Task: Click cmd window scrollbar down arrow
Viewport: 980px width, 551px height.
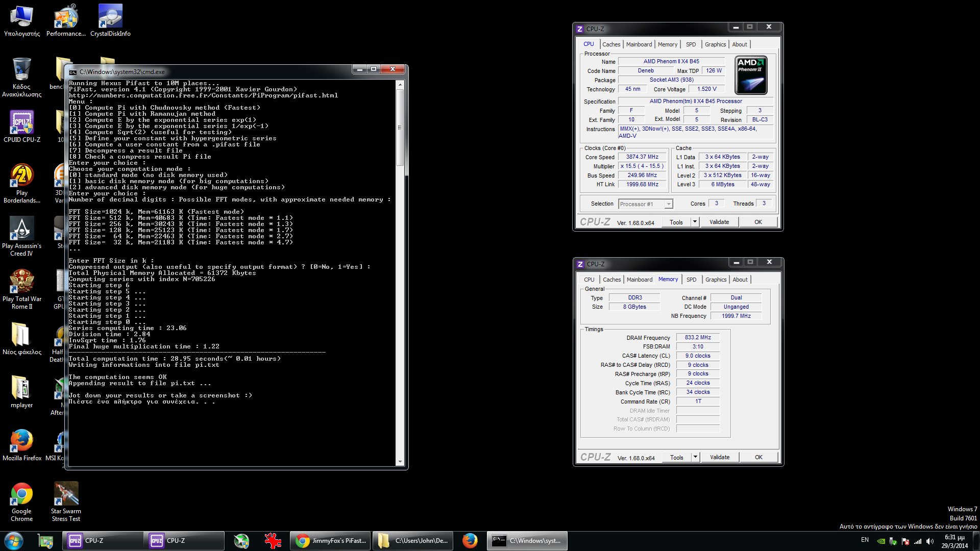Action: (400, 462)
